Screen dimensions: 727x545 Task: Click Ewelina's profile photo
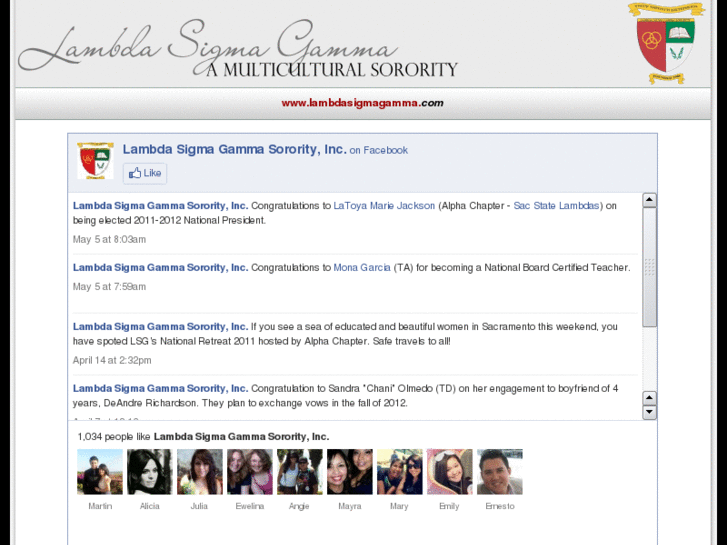250,472
